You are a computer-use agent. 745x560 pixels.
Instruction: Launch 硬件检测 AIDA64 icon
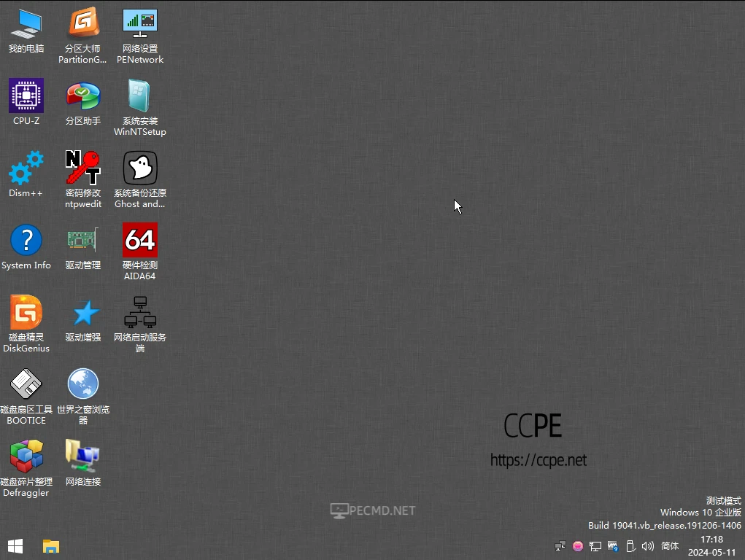139,252
